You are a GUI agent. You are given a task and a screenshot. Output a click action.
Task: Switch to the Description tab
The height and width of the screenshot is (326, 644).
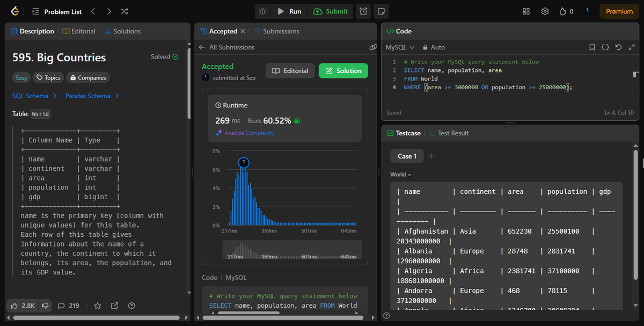[x=32, y=31]
